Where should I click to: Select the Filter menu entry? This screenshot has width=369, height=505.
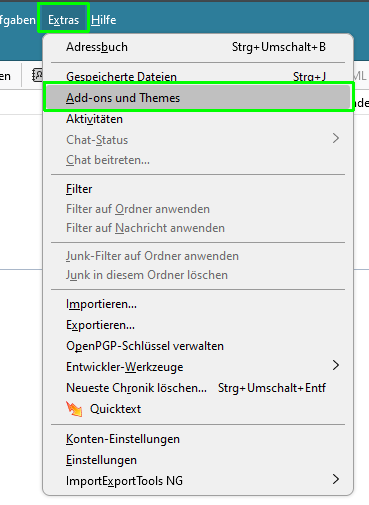[198, 189]
